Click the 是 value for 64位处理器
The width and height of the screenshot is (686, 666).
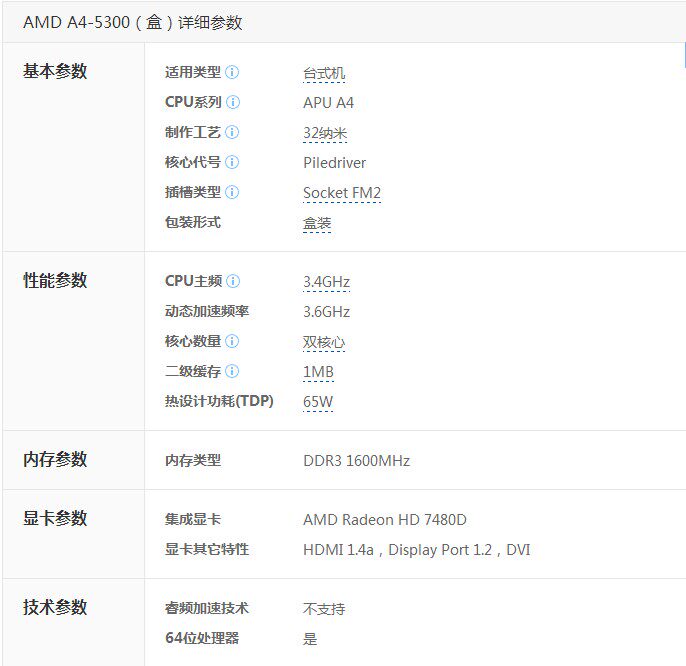click(x=310, y=639)
